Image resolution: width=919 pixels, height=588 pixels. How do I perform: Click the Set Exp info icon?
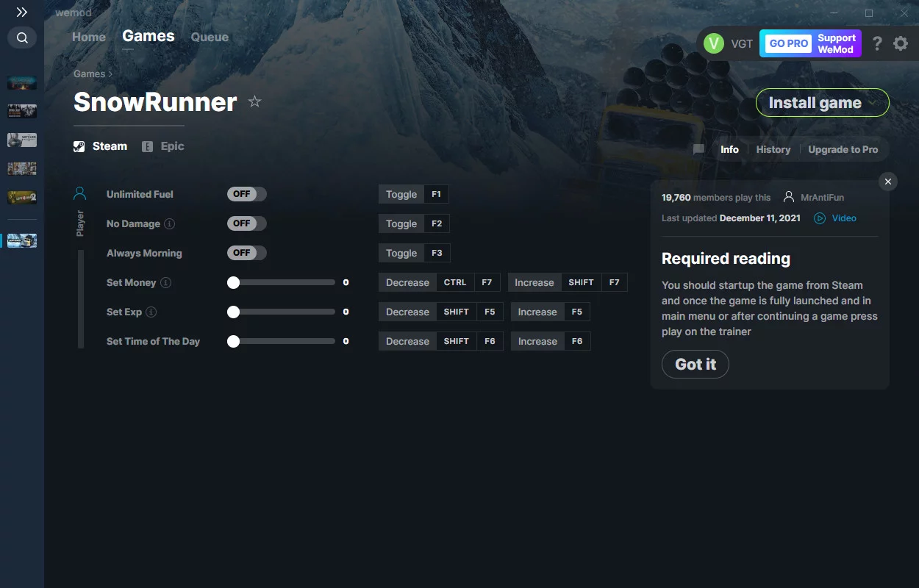tap(151, 312)
